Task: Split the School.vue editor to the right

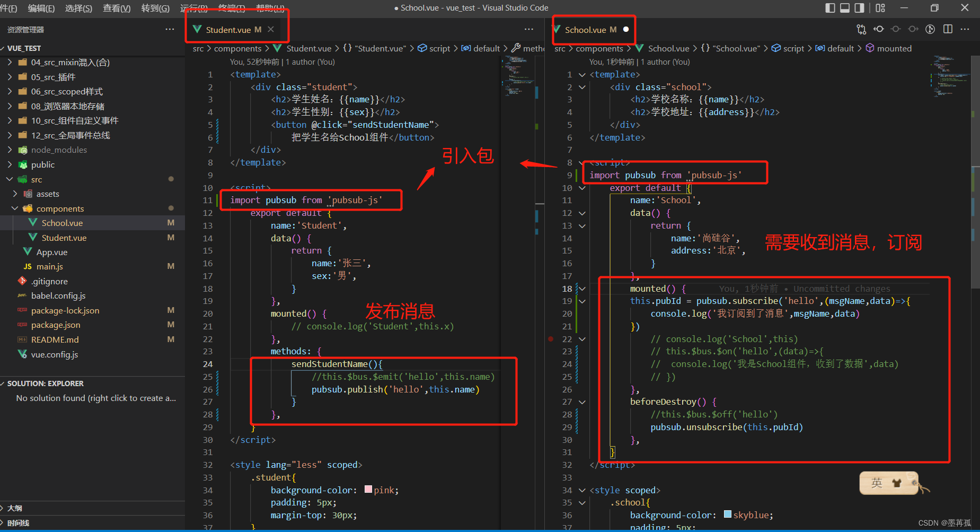Action: click(x=948, y=29)
